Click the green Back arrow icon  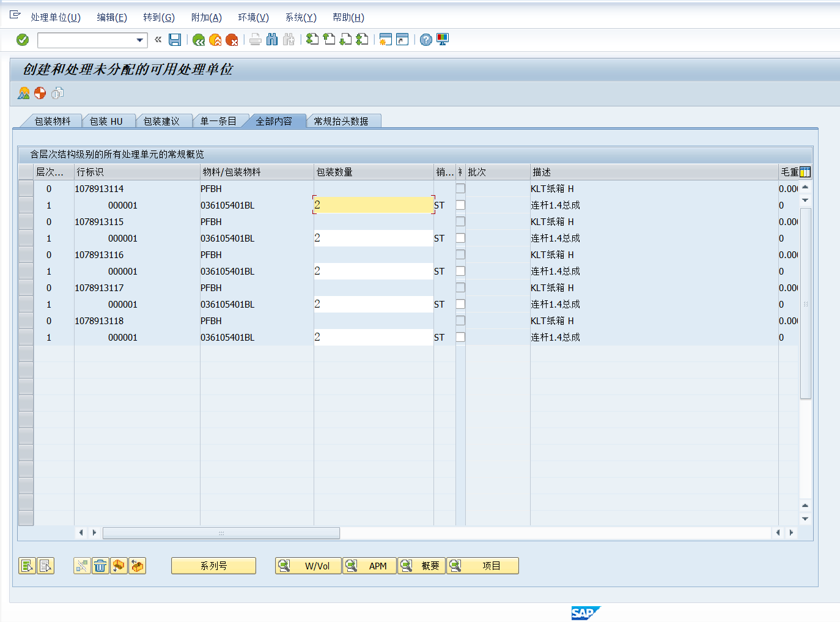(198, 40)
